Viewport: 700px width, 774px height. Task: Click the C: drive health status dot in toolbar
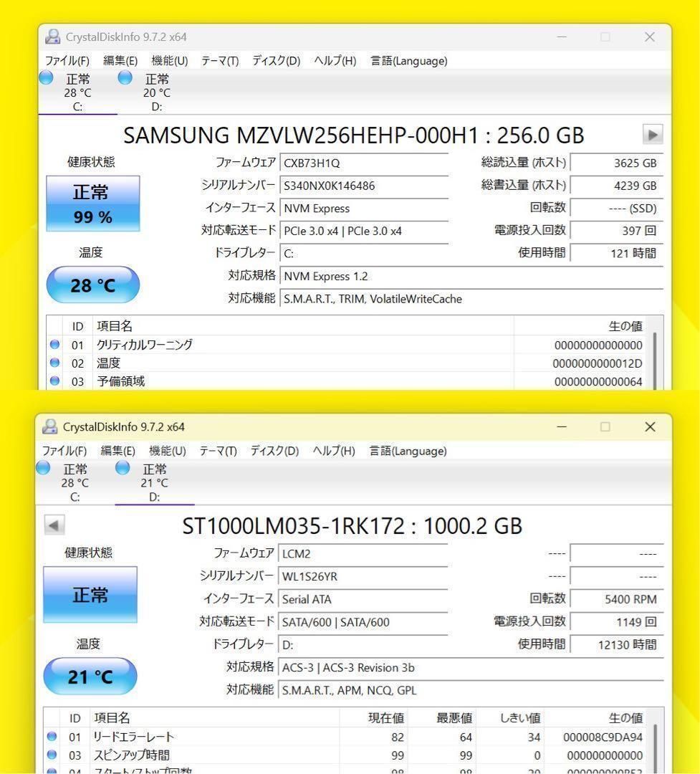pyautogui.click(x=45, y=77)
